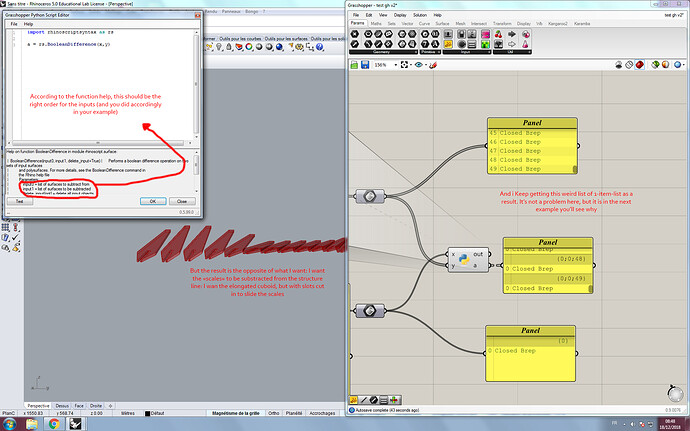Click the Panel component icon in Input panel

448,44
